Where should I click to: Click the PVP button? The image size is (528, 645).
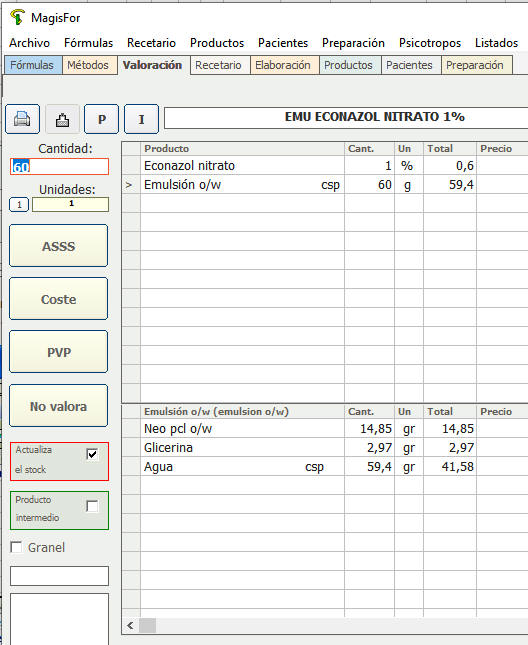point(58,352)
